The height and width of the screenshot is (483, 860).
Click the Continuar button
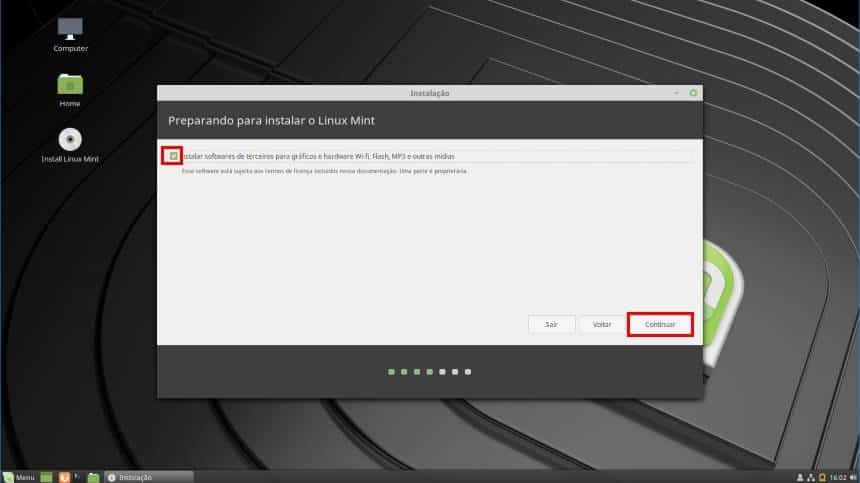coord(660,325)
